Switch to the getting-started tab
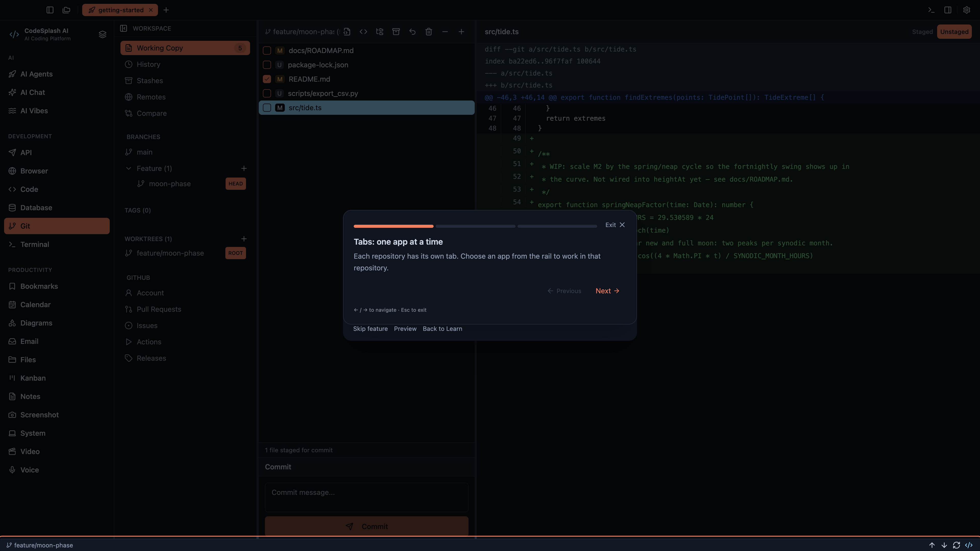Image resolution: width=980 pixels, height=551 pixels. click(120, 10)
